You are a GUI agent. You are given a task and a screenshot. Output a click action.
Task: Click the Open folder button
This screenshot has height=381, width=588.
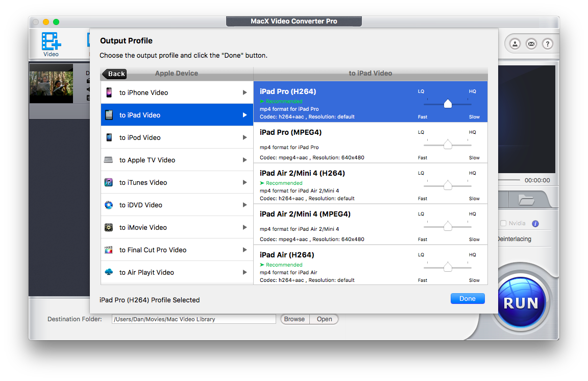click(x=325, y=319)
